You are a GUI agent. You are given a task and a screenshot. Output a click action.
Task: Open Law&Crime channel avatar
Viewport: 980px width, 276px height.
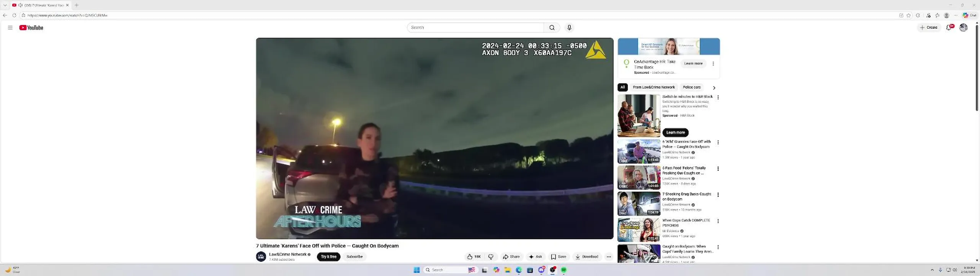click(x=261, y=257)
